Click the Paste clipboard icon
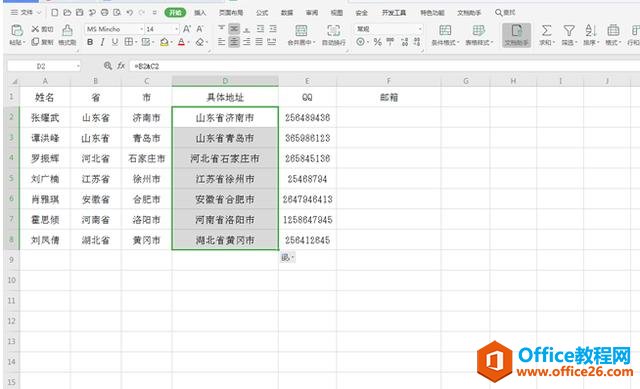This screenshot has width=640, height=389. pyautogui.click(x=16, y=31)
